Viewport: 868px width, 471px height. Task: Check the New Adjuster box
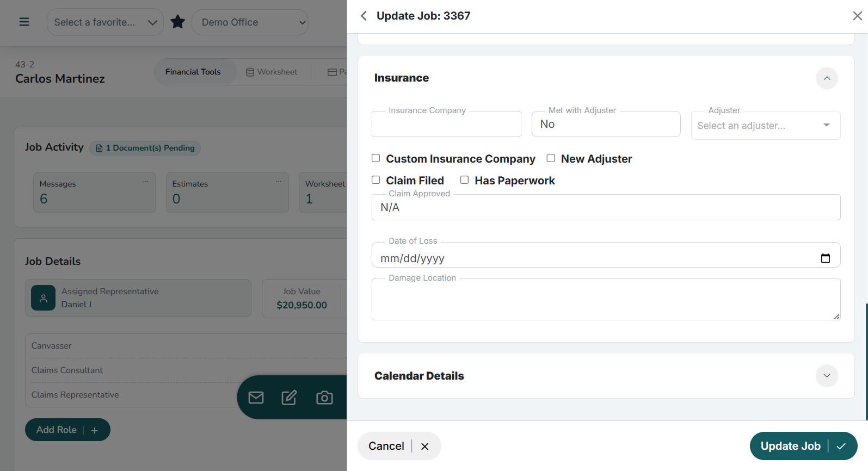(551, 158)
